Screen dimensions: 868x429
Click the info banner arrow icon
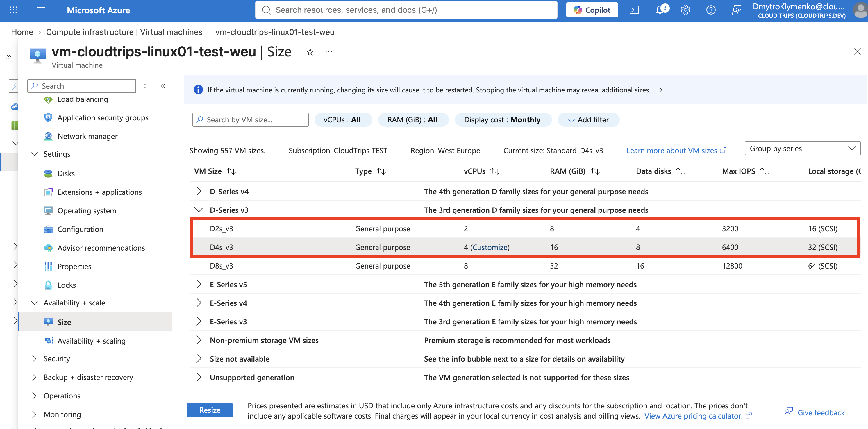659,90
